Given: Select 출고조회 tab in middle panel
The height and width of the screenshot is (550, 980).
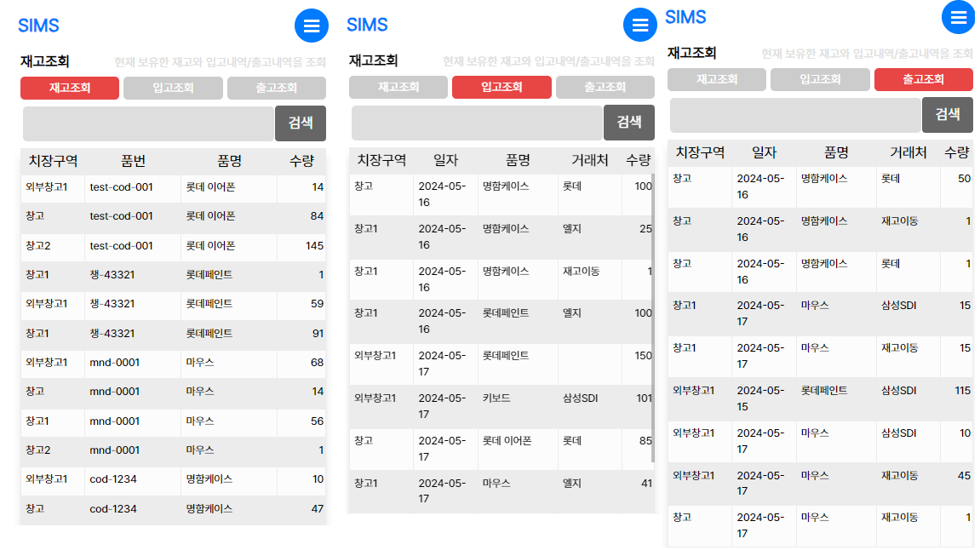Looking at the screenshot, I should [x=605, y=87].
